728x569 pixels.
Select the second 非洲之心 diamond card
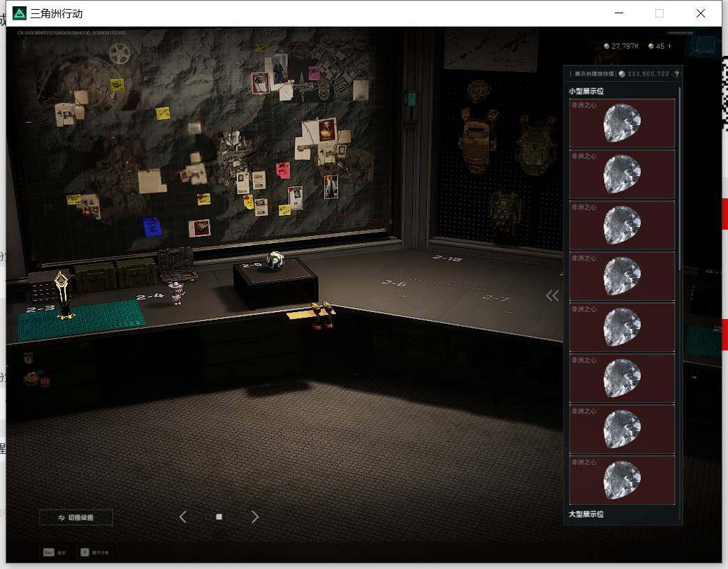point(622,174)
